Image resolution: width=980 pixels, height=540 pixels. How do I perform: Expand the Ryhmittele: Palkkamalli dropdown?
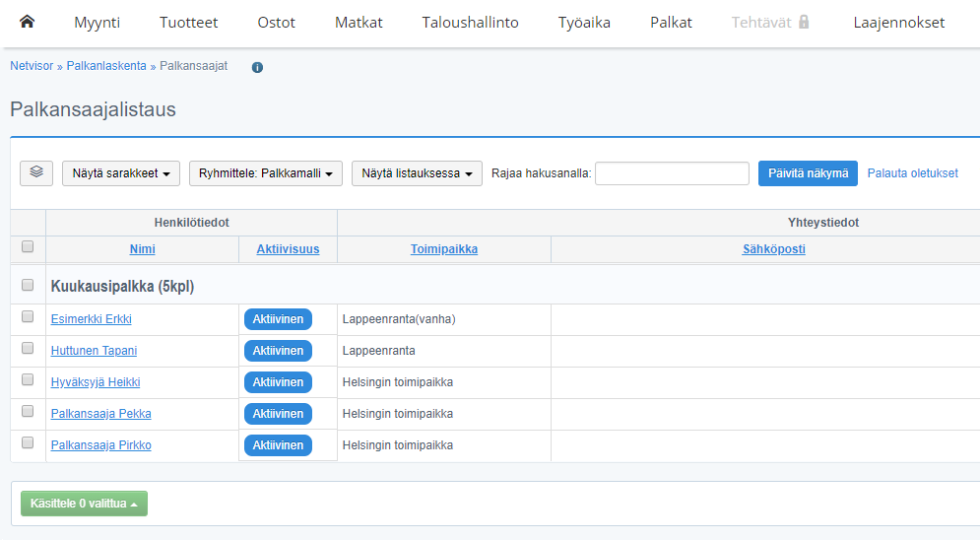pos(265,173)
